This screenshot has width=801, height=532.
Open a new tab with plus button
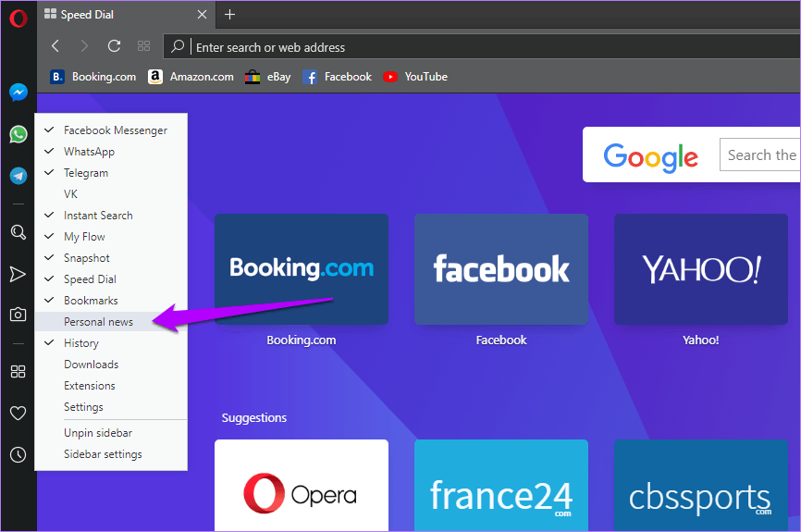pos(230,14)
